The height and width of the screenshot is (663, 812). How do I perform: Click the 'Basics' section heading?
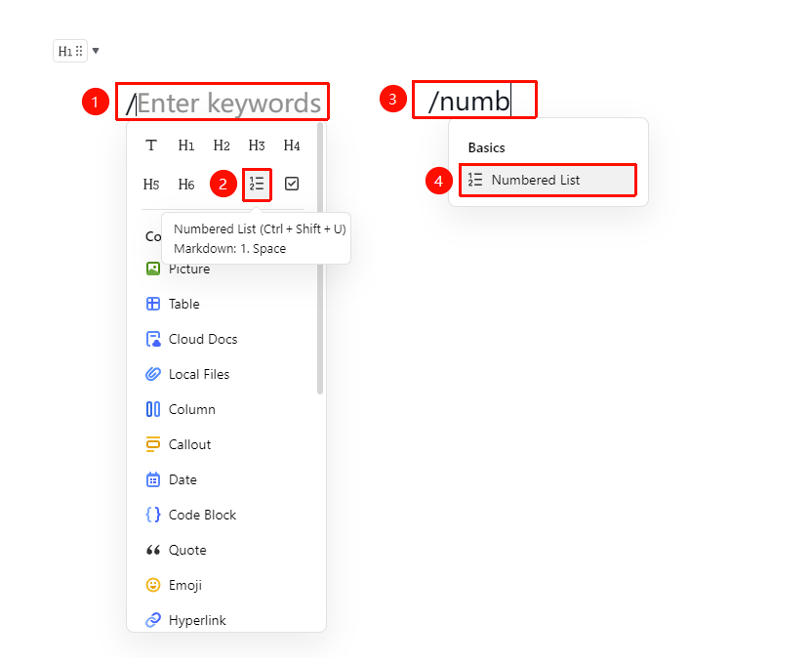(486, 148)
